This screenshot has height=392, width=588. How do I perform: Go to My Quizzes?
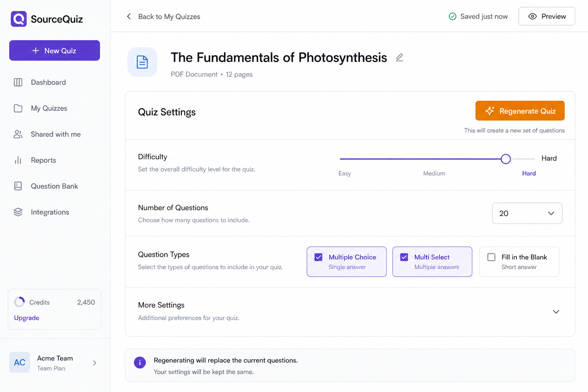pos(49,108)
